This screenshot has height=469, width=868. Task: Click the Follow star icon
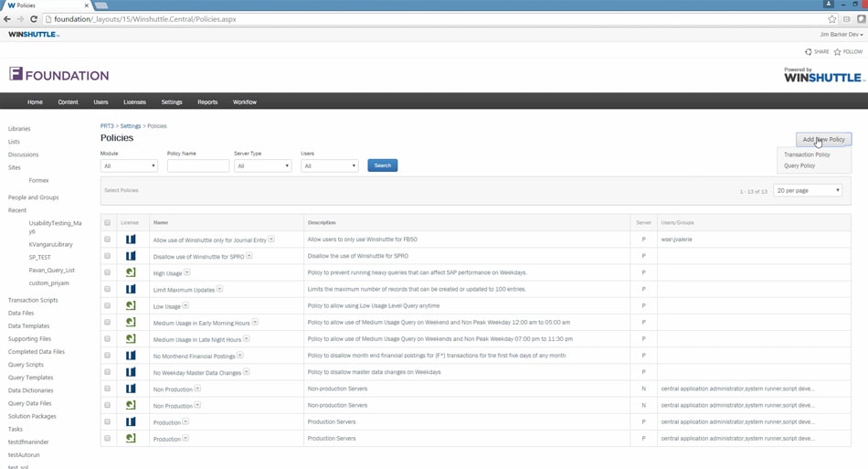(x=837, y=52)
